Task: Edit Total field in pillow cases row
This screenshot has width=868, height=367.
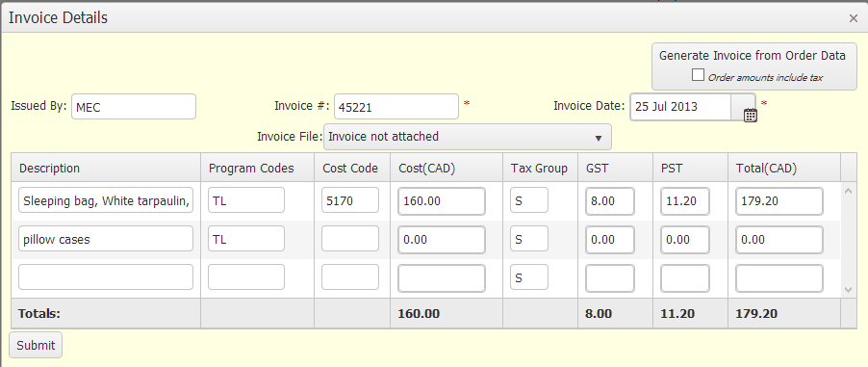Action: pyautogui.click(x=779, y=240)
